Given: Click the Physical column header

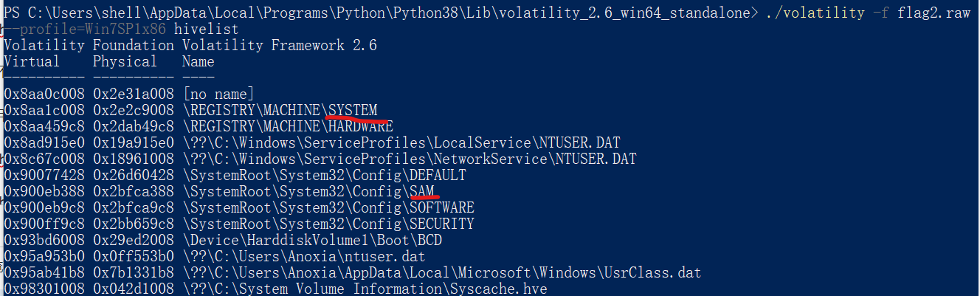Looking at the screenshot, I should [x=125, y=61].
